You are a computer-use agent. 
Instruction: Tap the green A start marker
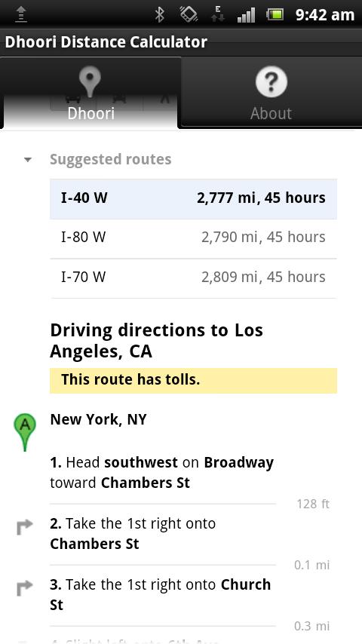pyautogui.click(x=25, y=433)
